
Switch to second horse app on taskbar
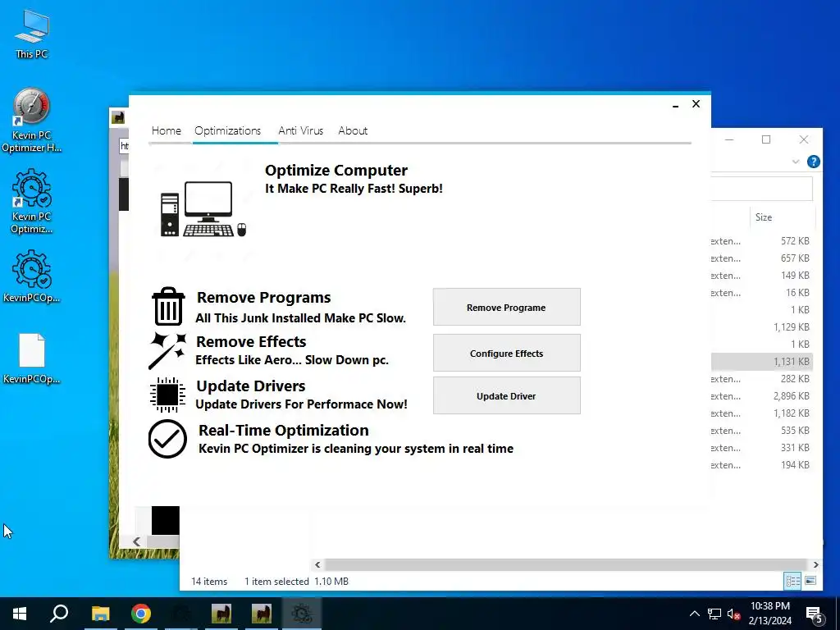(x=262, y=614)
